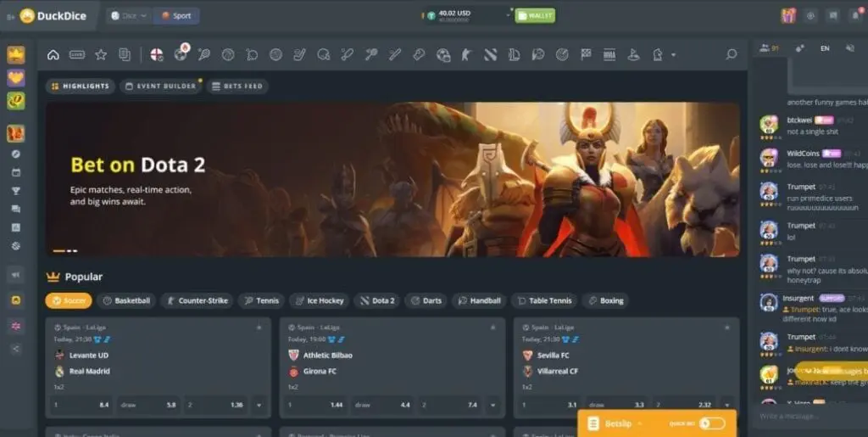Expand more markets for Levante vs Real Madrid
The height and width of the screenshot is (437, 868).
pyautogui.click(x=259, y=406)
